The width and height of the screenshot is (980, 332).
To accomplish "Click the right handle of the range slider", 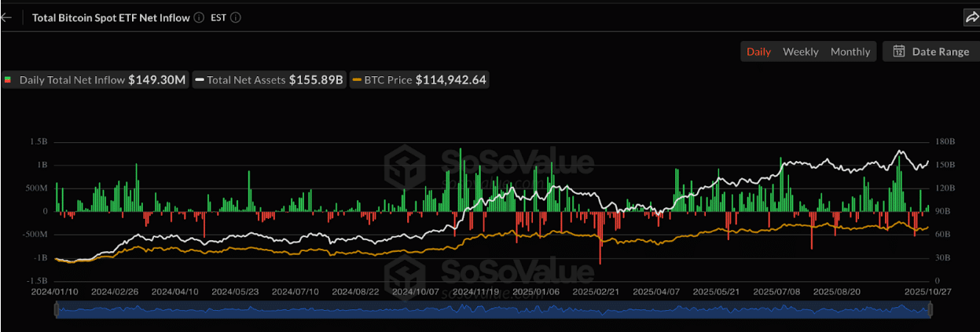I will point(931,311).
